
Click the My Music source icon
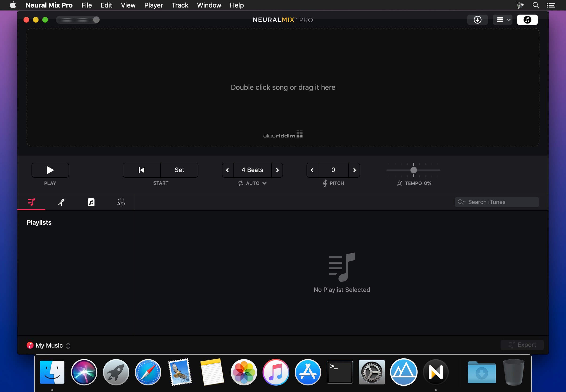[30, 345]
